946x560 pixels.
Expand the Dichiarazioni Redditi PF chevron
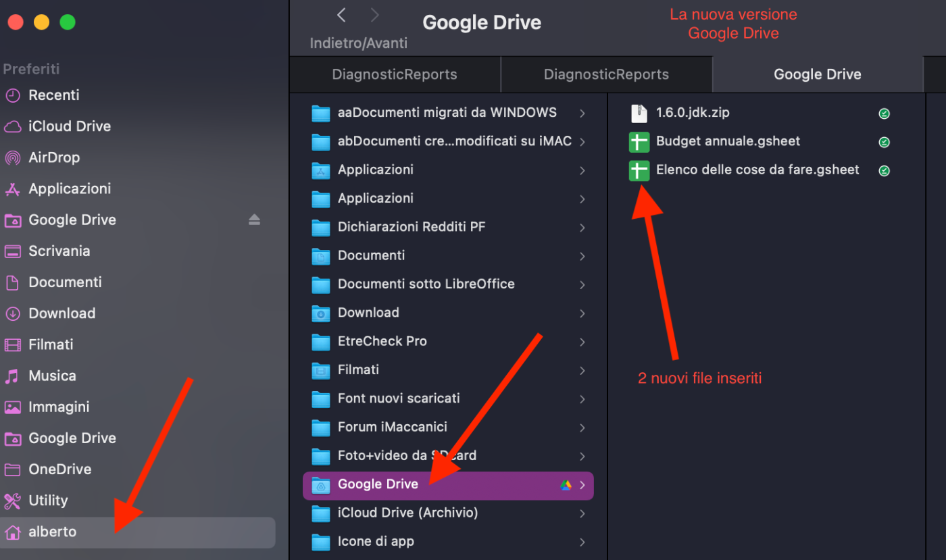click(582, 228)
